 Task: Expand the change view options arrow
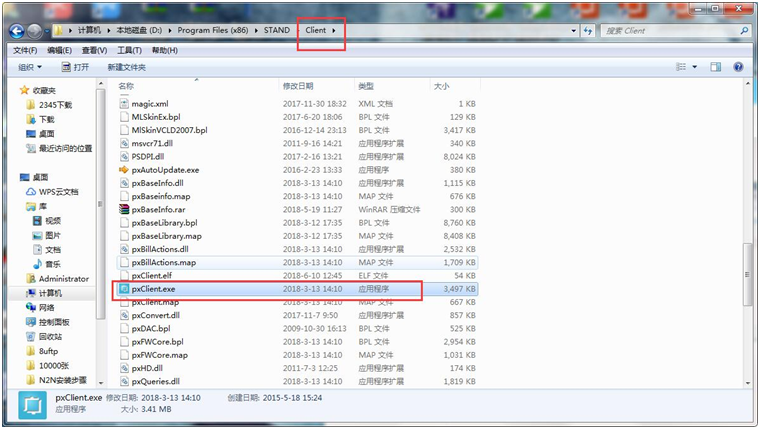click(695, 67)
